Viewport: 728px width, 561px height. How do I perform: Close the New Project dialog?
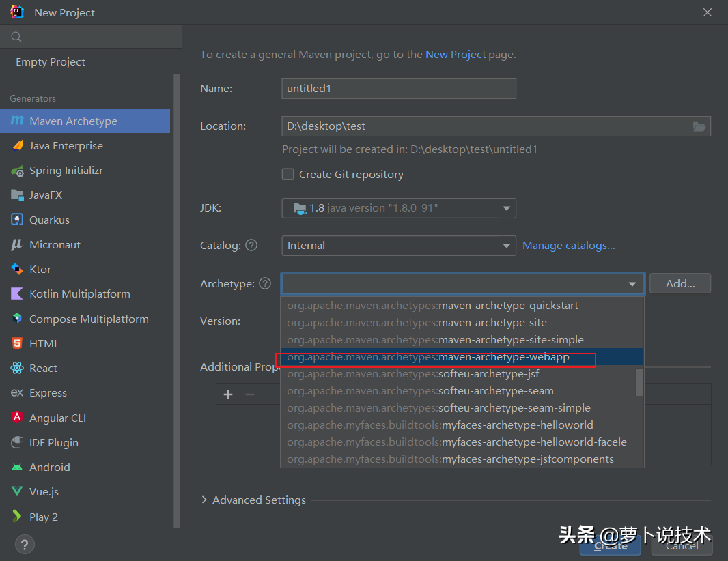pos(707,12)
